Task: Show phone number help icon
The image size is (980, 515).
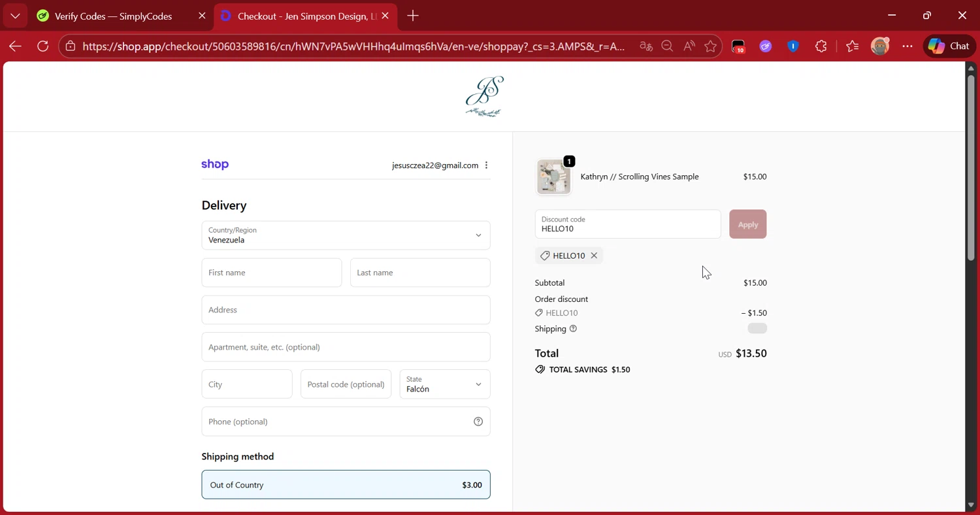Action: coord(478,422)
